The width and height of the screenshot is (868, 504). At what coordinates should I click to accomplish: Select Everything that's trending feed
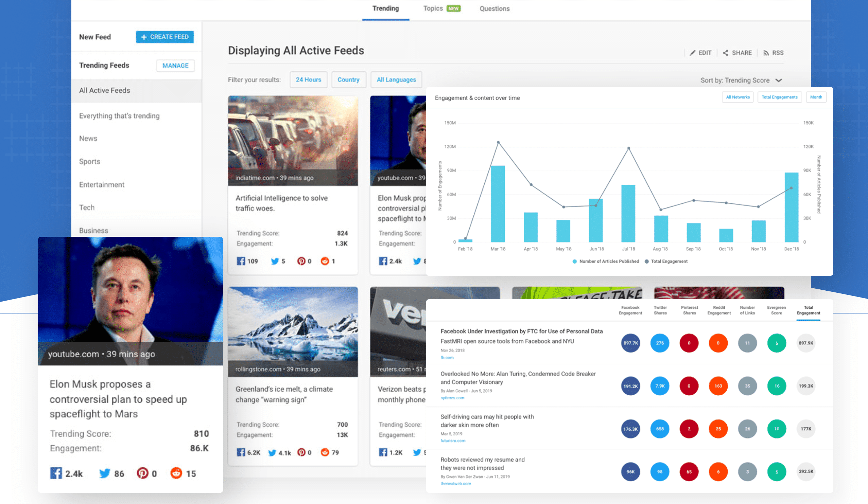coord(119,116)
